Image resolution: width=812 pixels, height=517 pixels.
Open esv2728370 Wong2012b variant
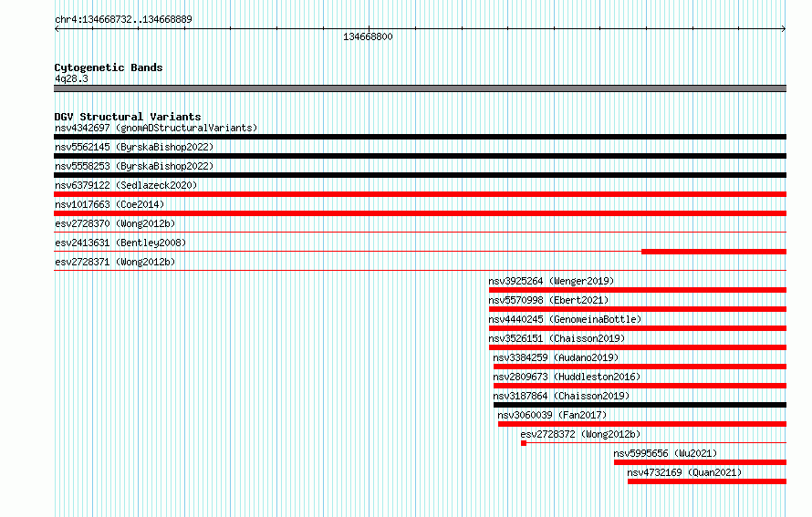pos(115,223)
